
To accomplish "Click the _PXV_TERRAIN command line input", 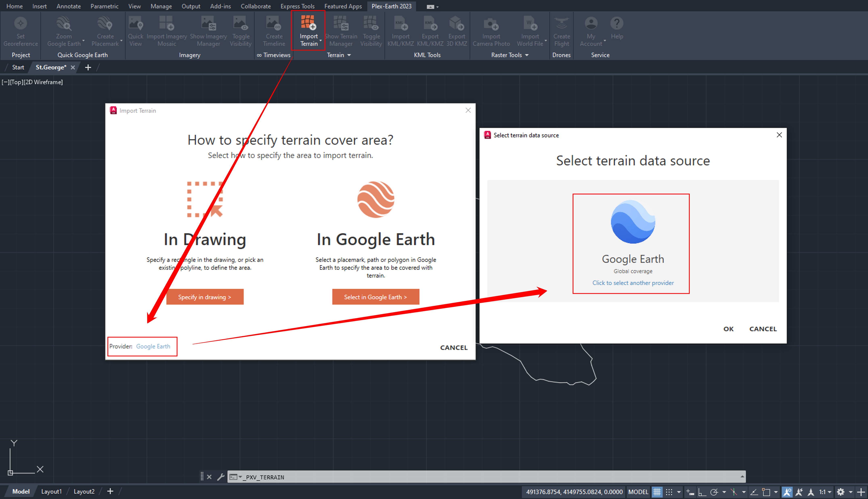I will pos(487,477).
